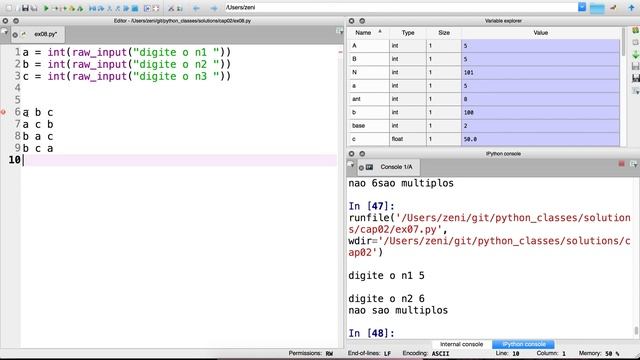
Task: Click the End-of-lines LF status entry
Action: click(x=369, y=353)
